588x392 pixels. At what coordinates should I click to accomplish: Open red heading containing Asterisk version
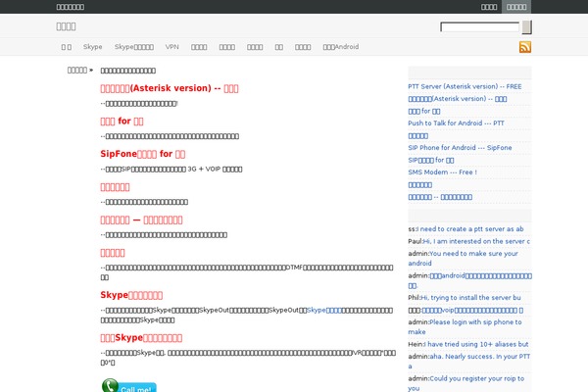coord(170,88)
